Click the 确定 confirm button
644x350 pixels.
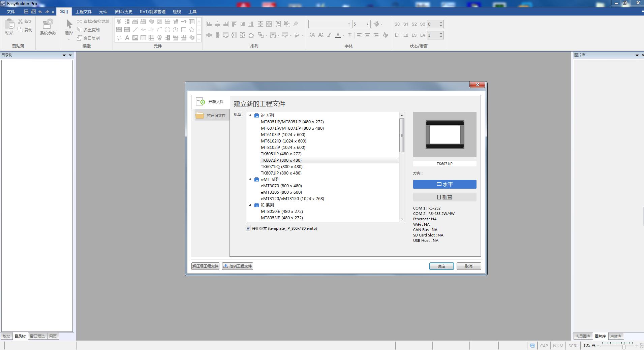tap(441, 266)
